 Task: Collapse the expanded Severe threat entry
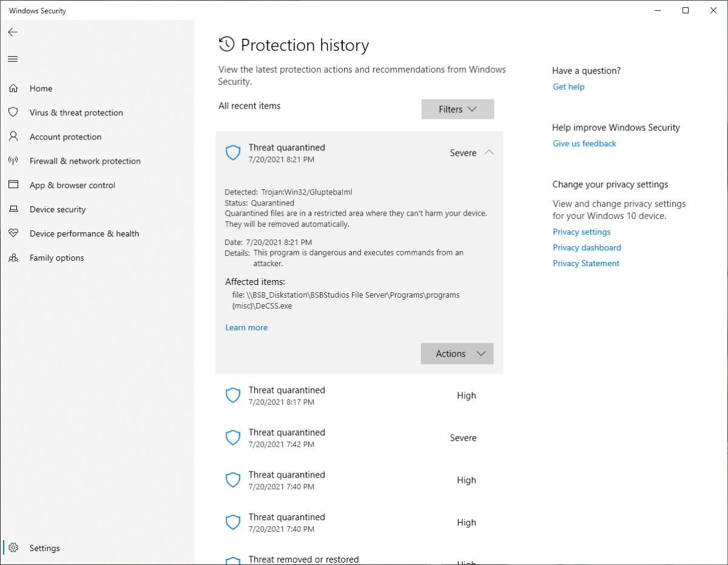click(x=489, y=153)
